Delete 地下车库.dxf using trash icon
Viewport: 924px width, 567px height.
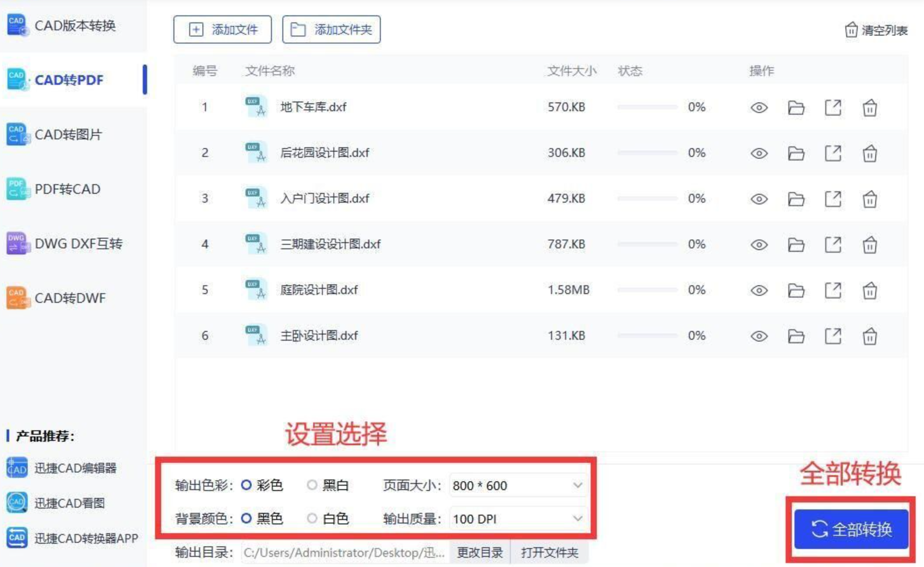click(870, 108)
